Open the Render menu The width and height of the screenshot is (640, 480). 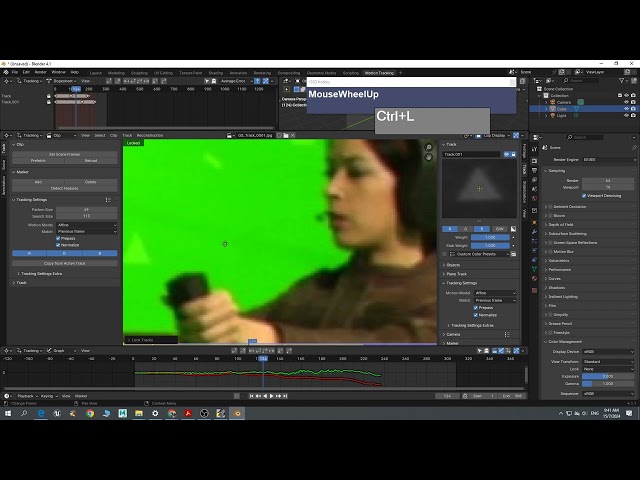point(40,72)
